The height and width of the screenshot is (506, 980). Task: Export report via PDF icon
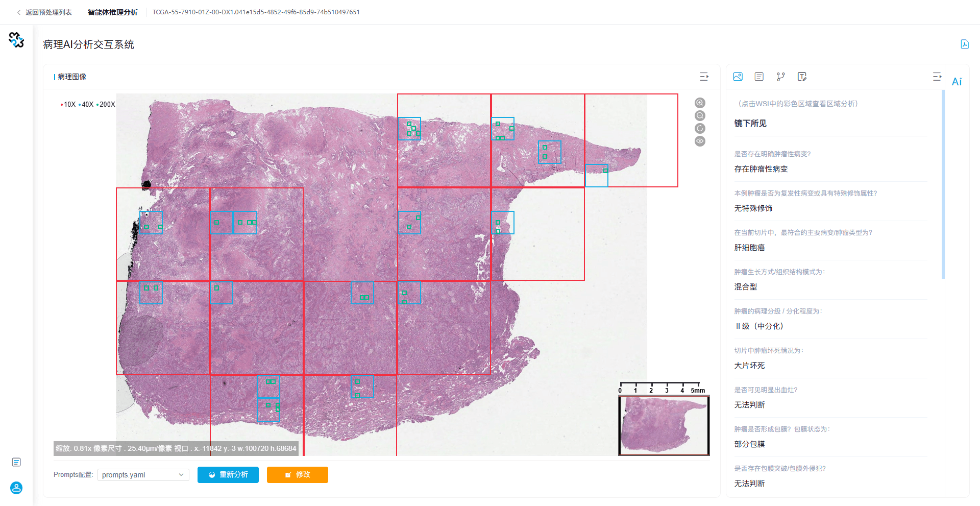(964, 44)
